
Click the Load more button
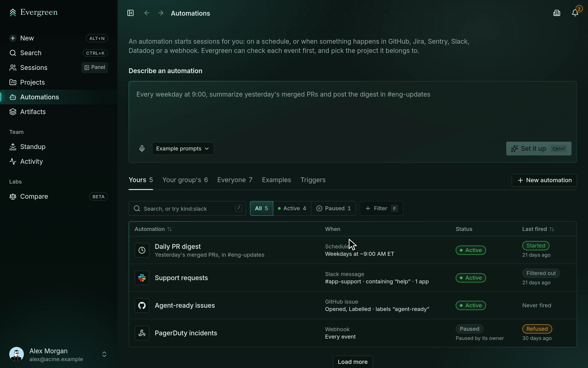coord(353,362)
